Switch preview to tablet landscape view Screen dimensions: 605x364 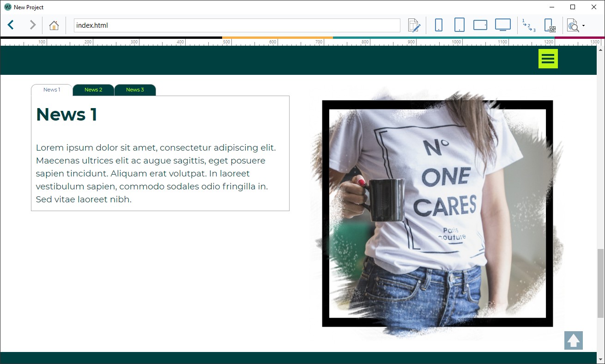click(480, 25)
